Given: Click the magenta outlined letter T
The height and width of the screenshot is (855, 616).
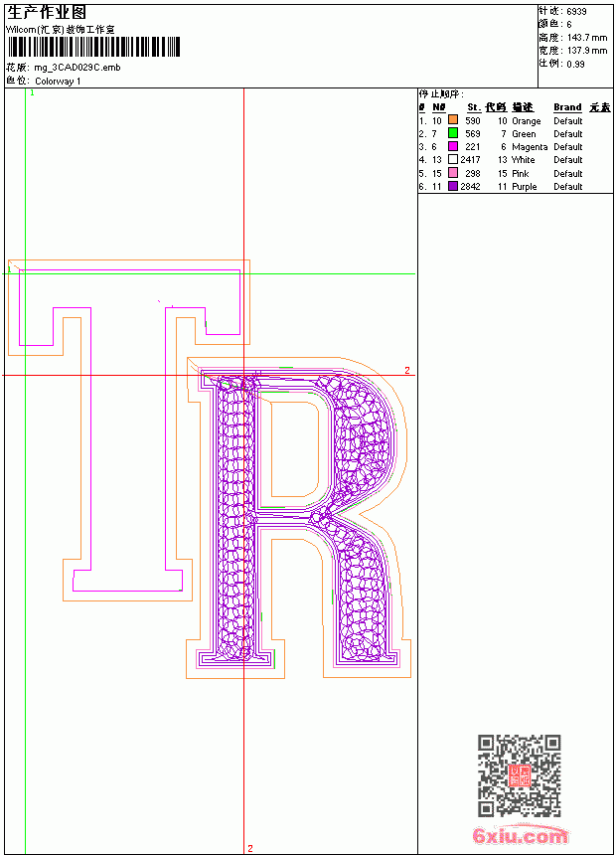Looking at the screenshot, I should point(130,429).
